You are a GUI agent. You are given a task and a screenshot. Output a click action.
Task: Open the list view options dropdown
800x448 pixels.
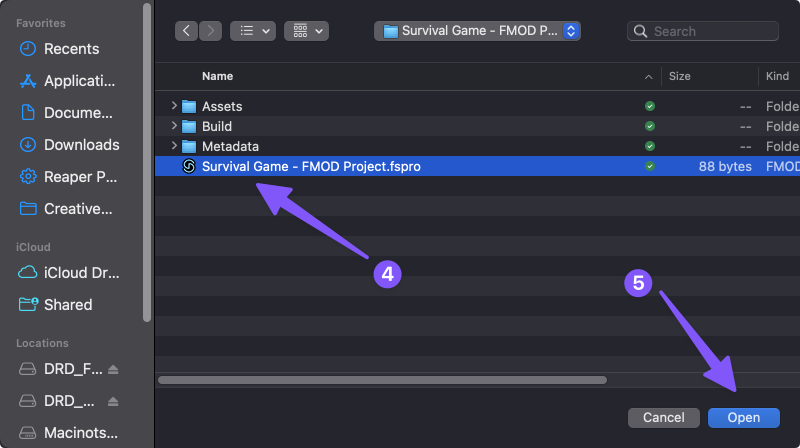pos(253,31)
